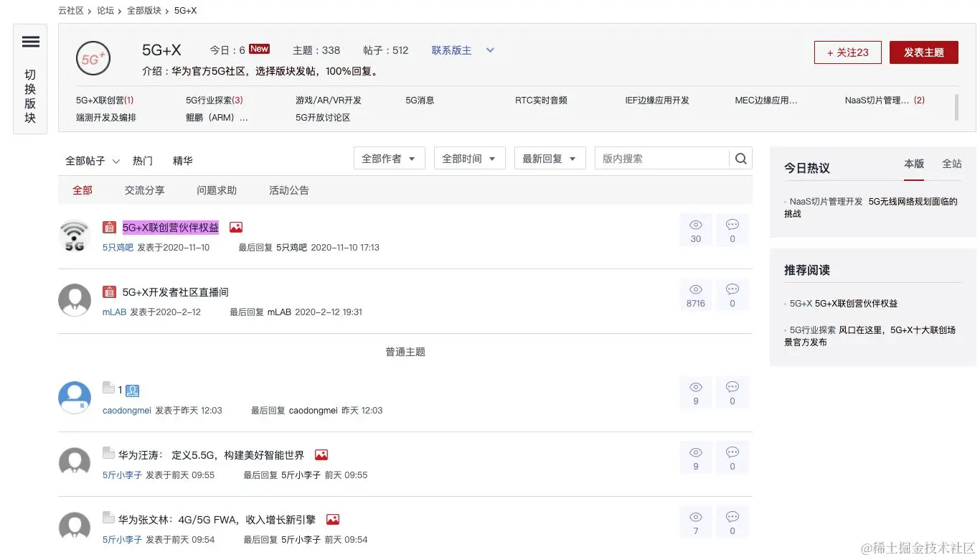980x560 pixels.
Task: Click comment icon for caodongmei's post
Action: tap(732, 387)
